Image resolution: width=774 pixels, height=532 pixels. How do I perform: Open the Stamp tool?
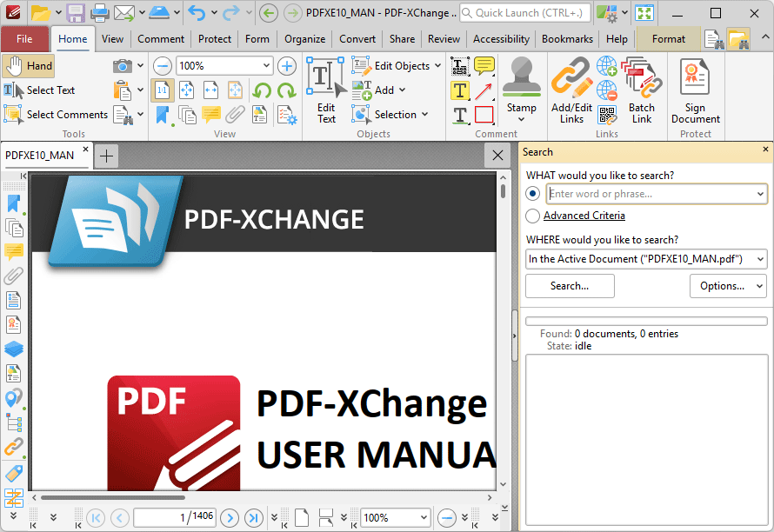pos(521,84)
